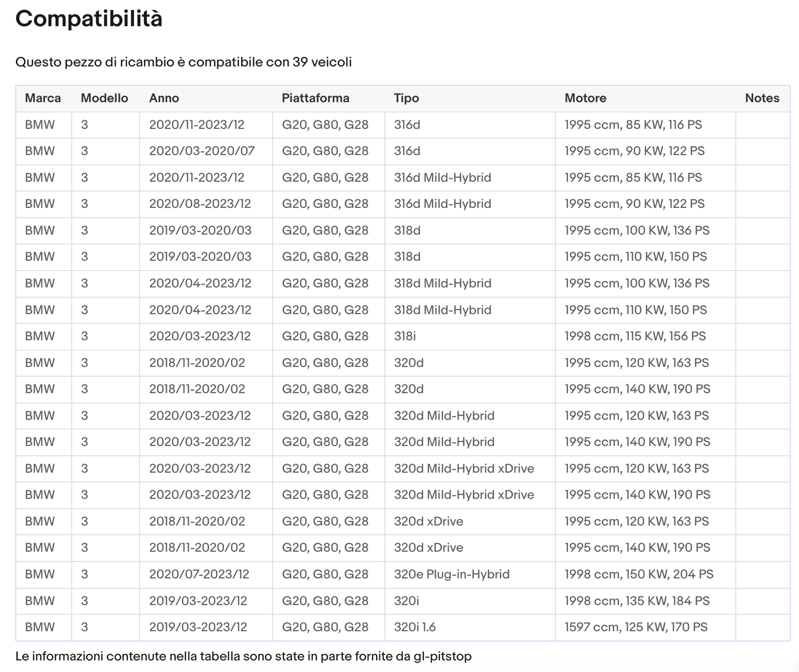Click the Marca column header
This screenshot has width=799, height=672.
point(43,98)
